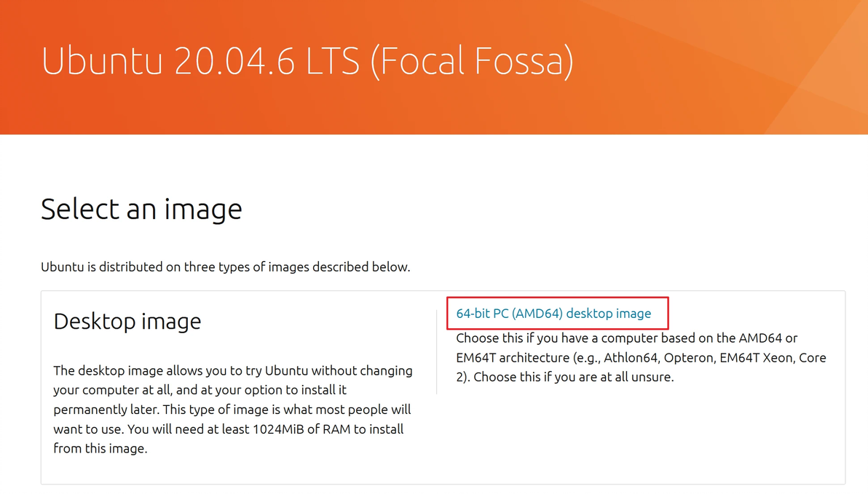
Task: Open the 64-bit PC (AMD64) desktop image link
Action: coord(553,314)
